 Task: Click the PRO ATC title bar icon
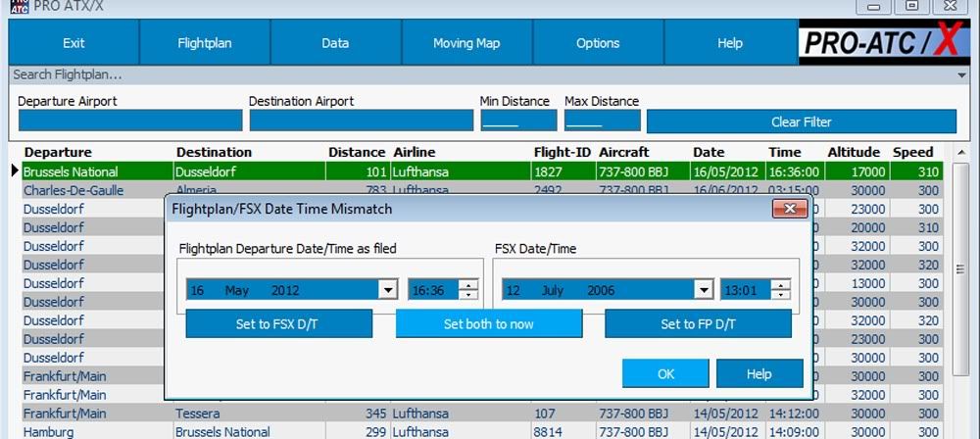[20, 6]
